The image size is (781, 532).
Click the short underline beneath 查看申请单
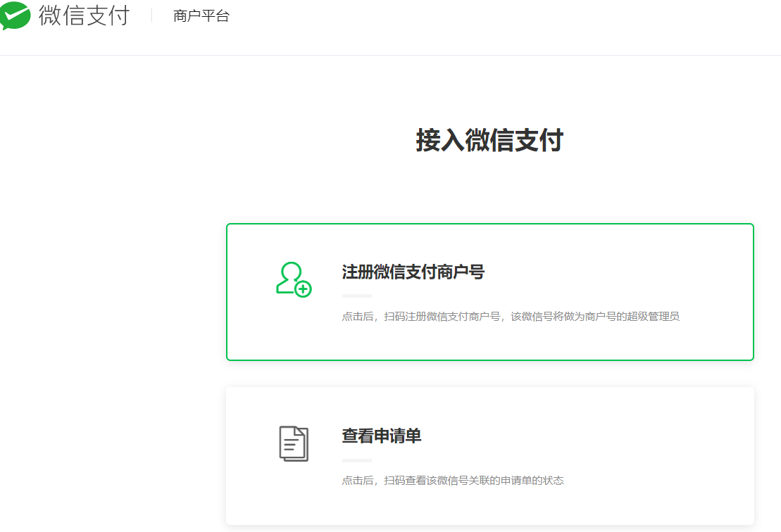[x=356, y=460]
